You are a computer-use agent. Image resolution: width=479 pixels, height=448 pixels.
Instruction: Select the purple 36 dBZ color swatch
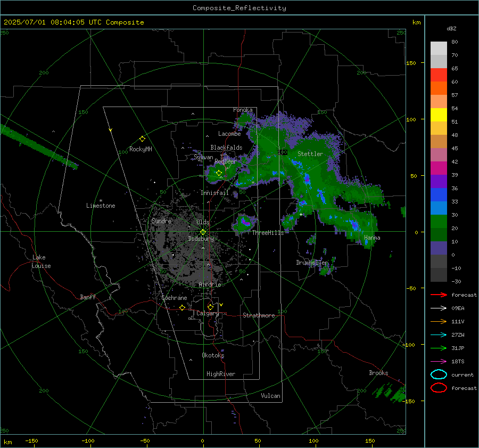(439, 181)
